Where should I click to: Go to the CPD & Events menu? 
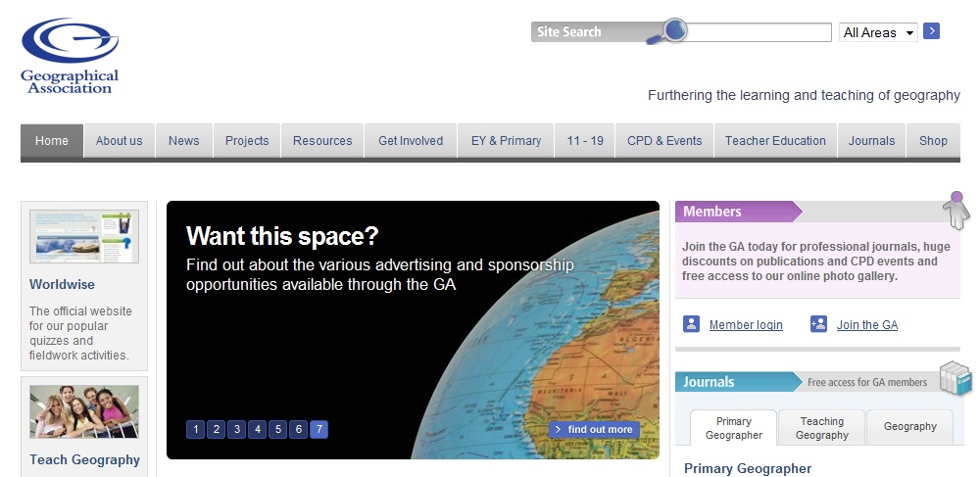point(664,141)
